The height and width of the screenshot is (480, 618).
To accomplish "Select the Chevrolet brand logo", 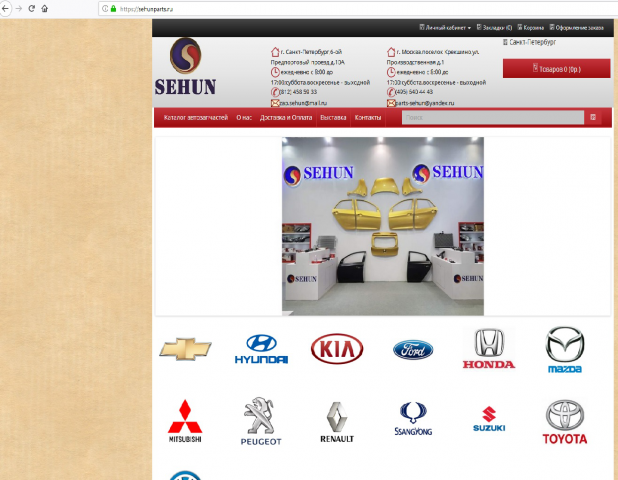I will point(185,349).
